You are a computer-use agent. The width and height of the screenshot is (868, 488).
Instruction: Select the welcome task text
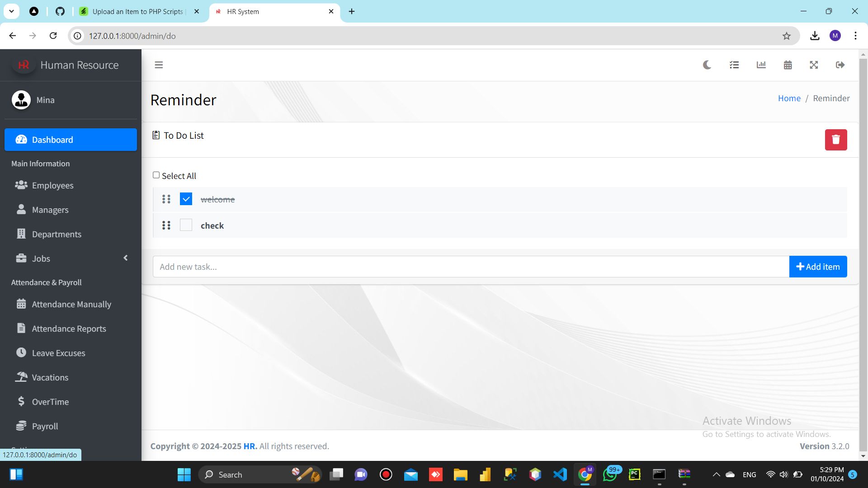click(217, 199)
